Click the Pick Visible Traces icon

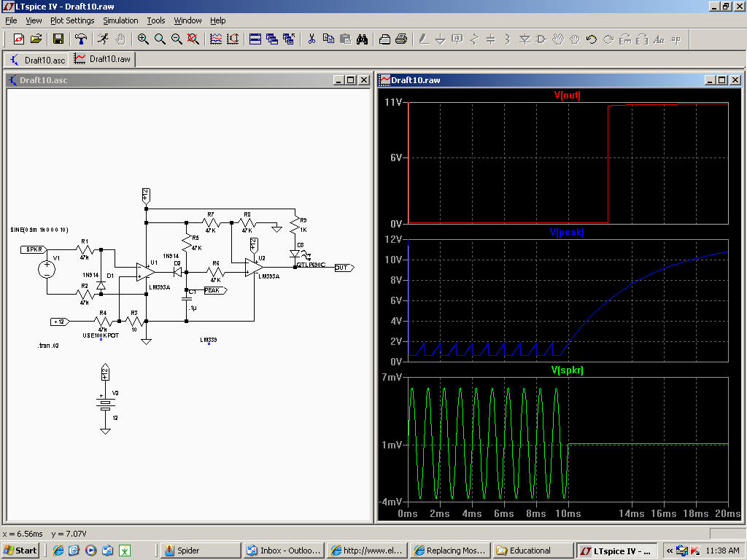[216, 39]
